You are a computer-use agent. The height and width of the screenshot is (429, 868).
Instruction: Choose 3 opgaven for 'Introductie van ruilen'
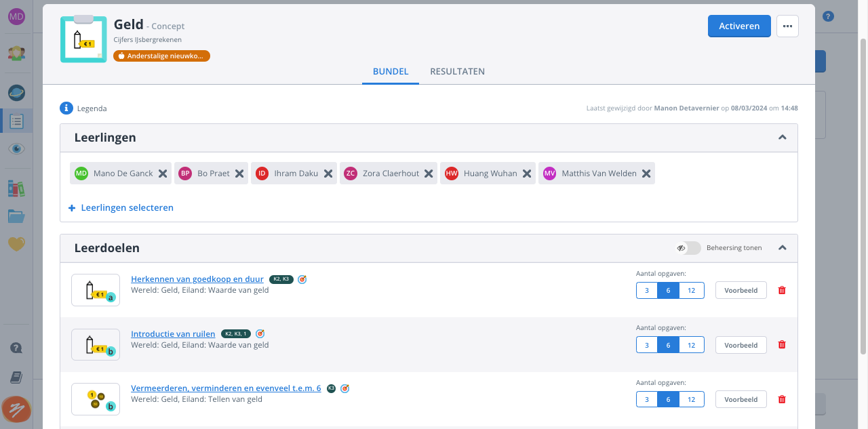click(647, 344)
